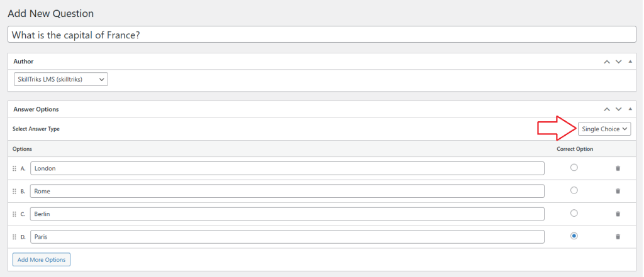The image size is (644, 277).
Task: Click the Add More Options button
Action: coord(42,259)
